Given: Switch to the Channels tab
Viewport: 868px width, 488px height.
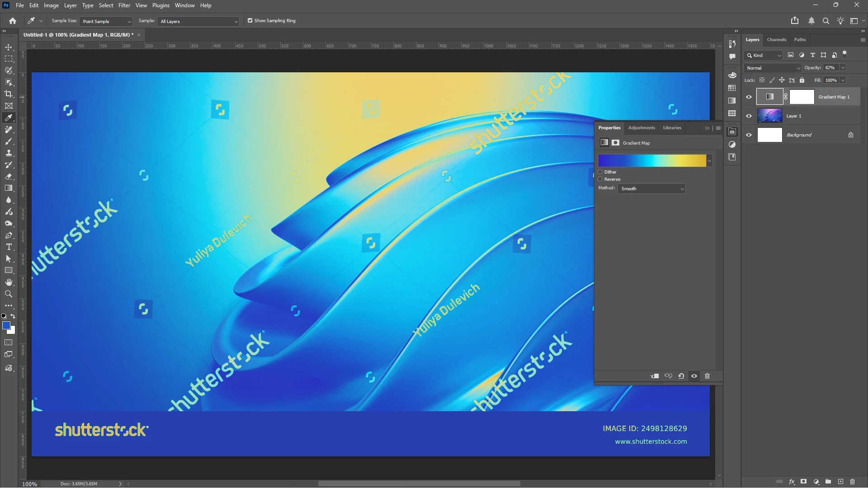Looking at the screenshot, I should pos(777,40).
